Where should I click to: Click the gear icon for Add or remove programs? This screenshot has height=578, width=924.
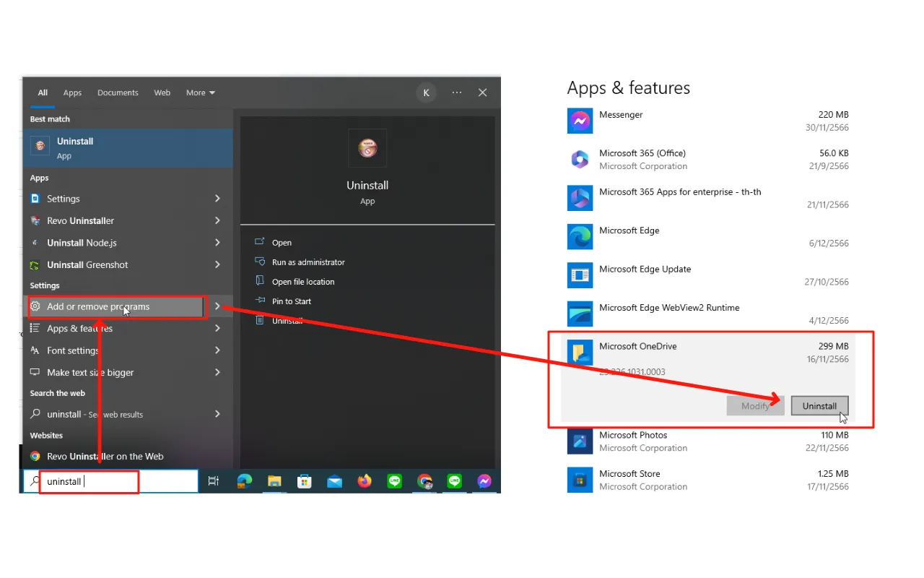(35, 306)
